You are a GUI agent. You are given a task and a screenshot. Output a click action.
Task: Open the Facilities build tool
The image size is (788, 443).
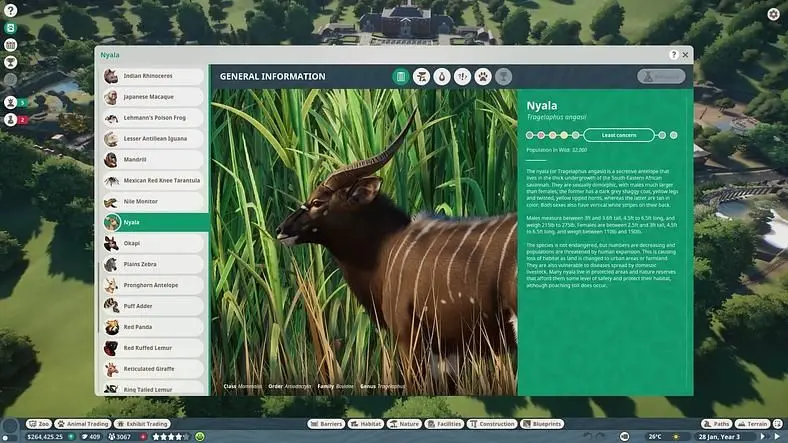444,424
